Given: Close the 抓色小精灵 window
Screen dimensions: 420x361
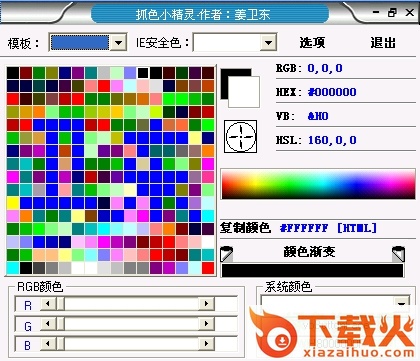Looking at the screenshot, I should (x=410, y=13).
